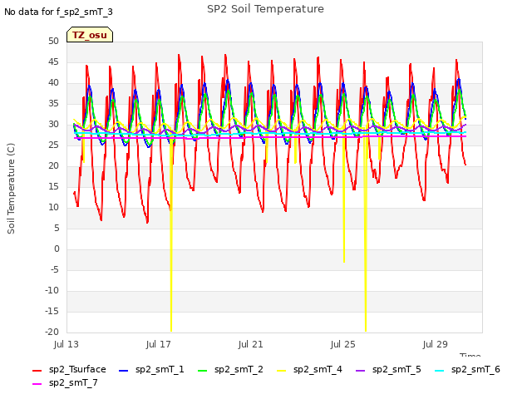The height and width of the screenshot is (399, 532).
Task: Click the 'No data for f_sp2_smT_3' message
Action: [x=58, y=12]
